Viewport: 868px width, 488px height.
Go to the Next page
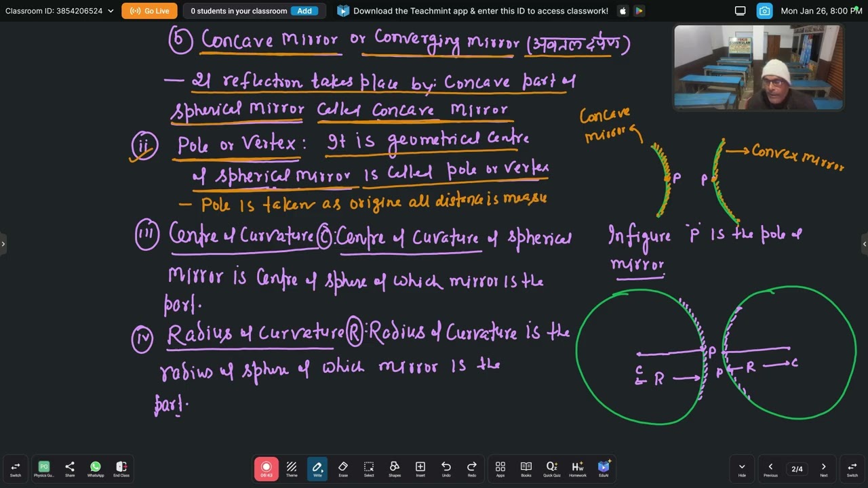tap(824, 469)
